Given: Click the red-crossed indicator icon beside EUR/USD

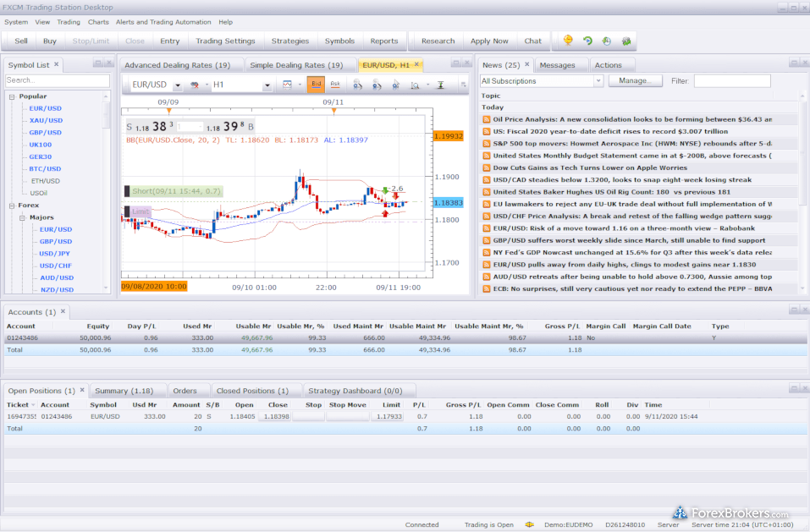Looking at the screenshot, I should point(195,85).
